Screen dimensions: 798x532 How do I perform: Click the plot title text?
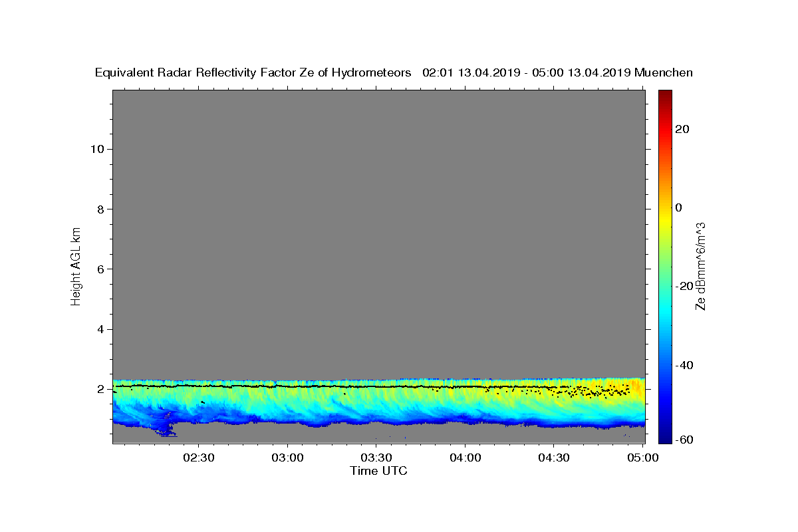[394, 72]
